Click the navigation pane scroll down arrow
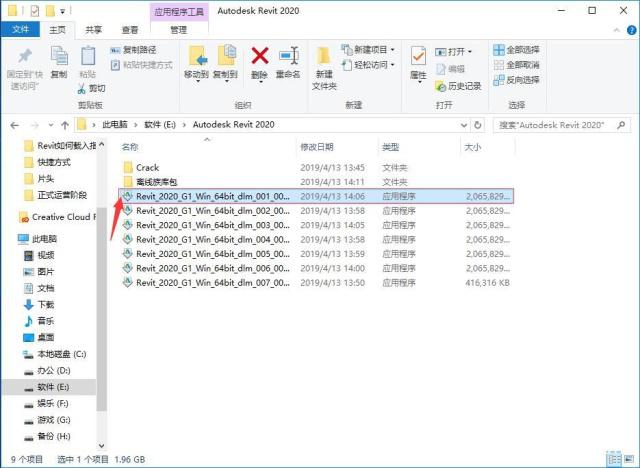Viewport: 640px width, 468px height. point(102,446)
